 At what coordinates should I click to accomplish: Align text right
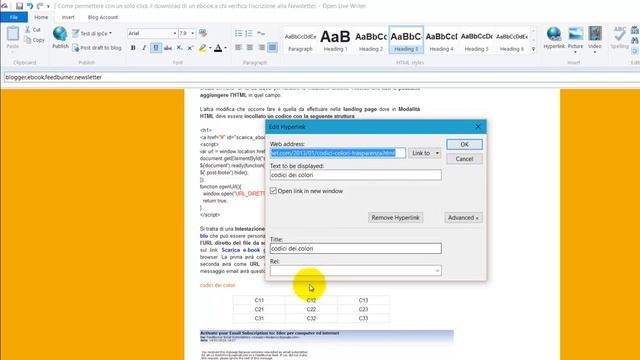(x=261, y=48)
